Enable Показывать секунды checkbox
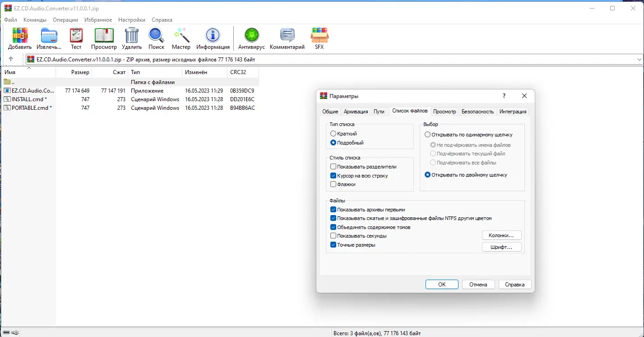644x337 pixels. coord(334,236)
